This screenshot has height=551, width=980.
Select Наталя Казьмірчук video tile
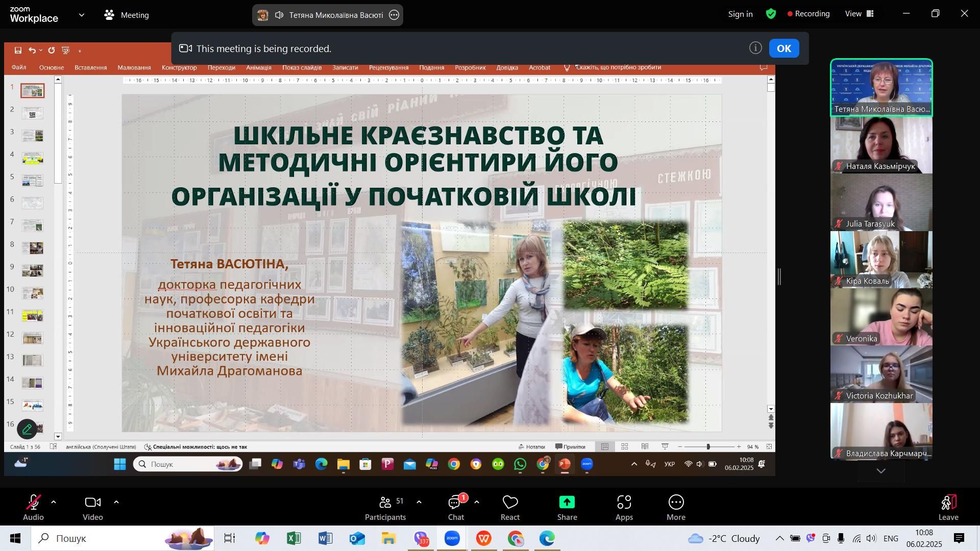tap(881, 145)
